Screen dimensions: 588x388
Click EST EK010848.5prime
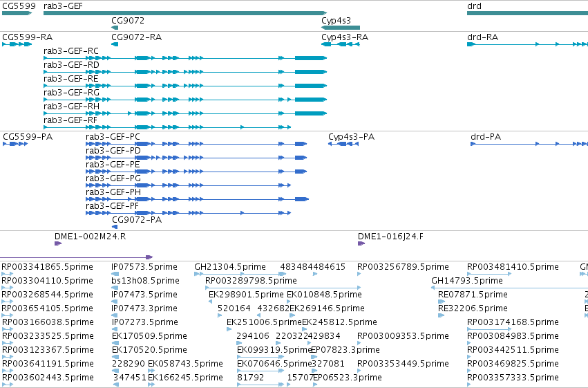tap(324, 295)
